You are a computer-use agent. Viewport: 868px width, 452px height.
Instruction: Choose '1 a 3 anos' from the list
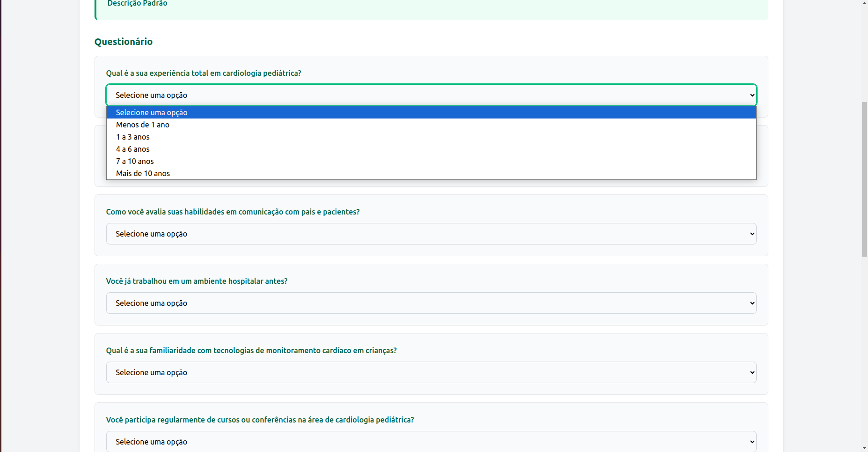[x=133, y=137]
